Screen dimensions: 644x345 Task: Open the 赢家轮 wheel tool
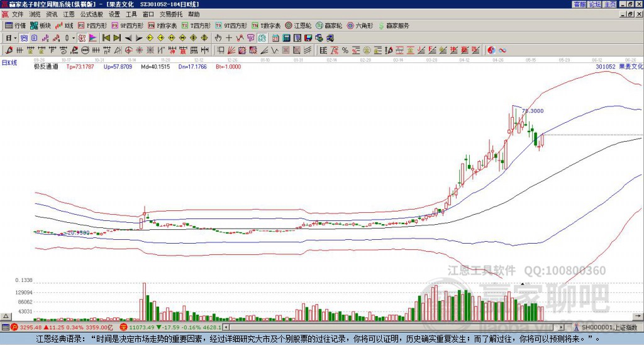pyautogui.click(x=329, y=25)
